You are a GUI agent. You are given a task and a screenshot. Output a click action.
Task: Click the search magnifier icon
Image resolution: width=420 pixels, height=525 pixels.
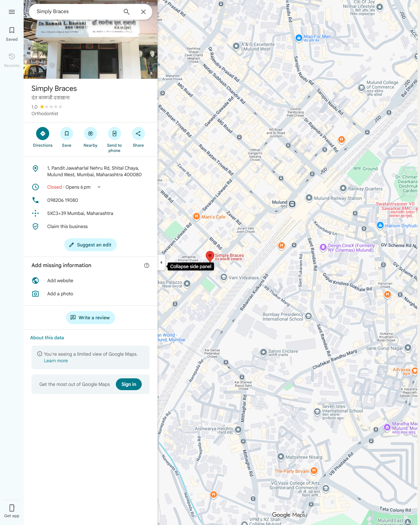(127, 12)
